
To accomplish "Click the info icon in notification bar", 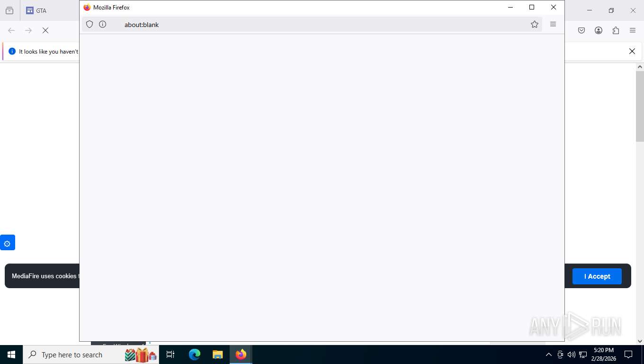I will 12,51.
